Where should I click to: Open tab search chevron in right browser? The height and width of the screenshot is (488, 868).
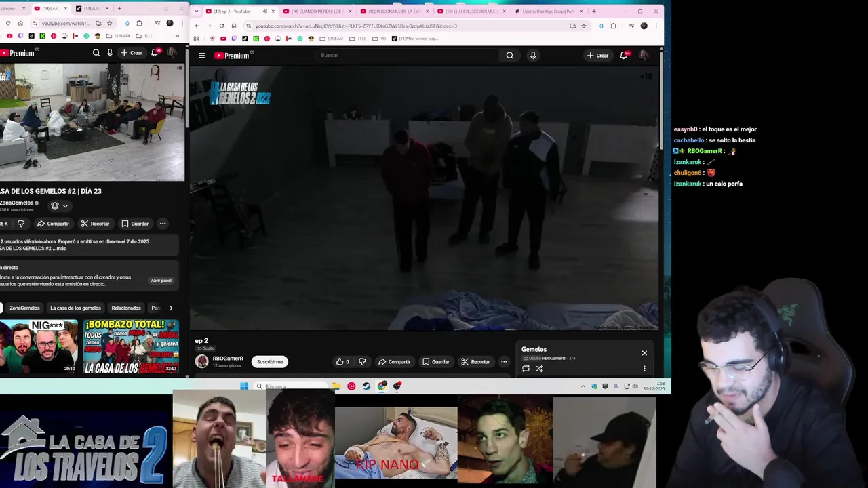click(x=196, y=11)
